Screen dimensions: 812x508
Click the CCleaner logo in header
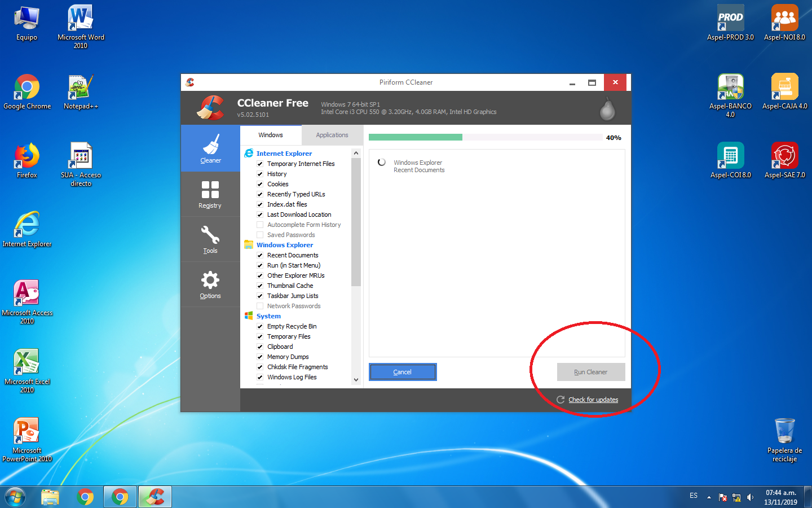210,107
